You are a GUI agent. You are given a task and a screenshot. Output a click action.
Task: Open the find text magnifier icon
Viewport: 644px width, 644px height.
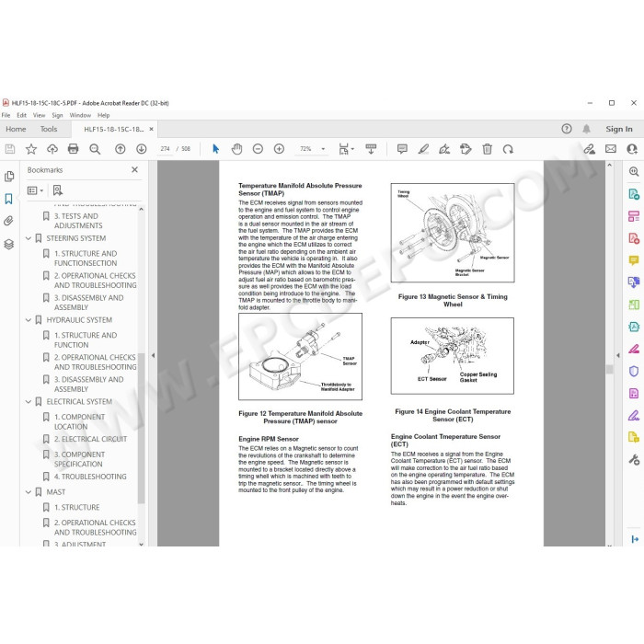[95, 149]
